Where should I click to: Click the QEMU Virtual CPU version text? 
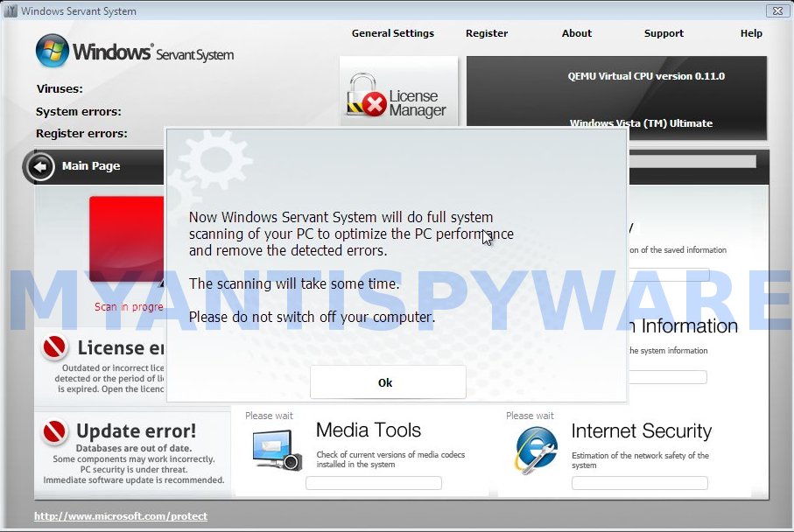click(646, 76)
